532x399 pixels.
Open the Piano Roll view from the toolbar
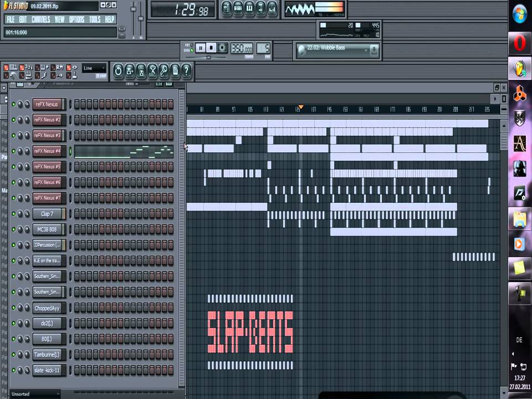click(249, 9)
